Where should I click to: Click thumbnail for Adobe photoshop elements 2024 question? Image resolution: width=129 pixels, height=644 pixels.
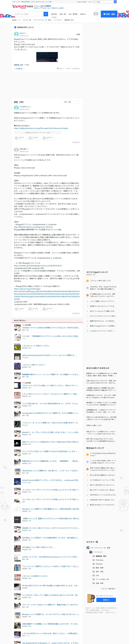17,356
